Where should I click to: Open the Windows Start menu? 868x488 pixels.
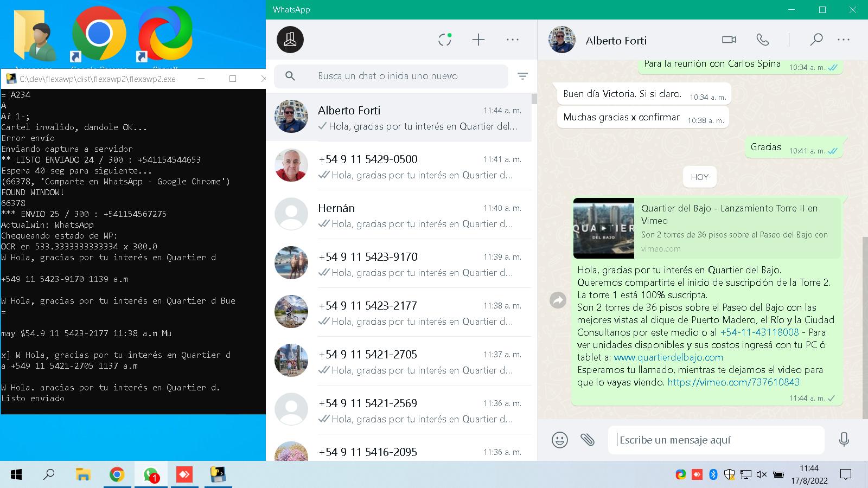point(16,475)
